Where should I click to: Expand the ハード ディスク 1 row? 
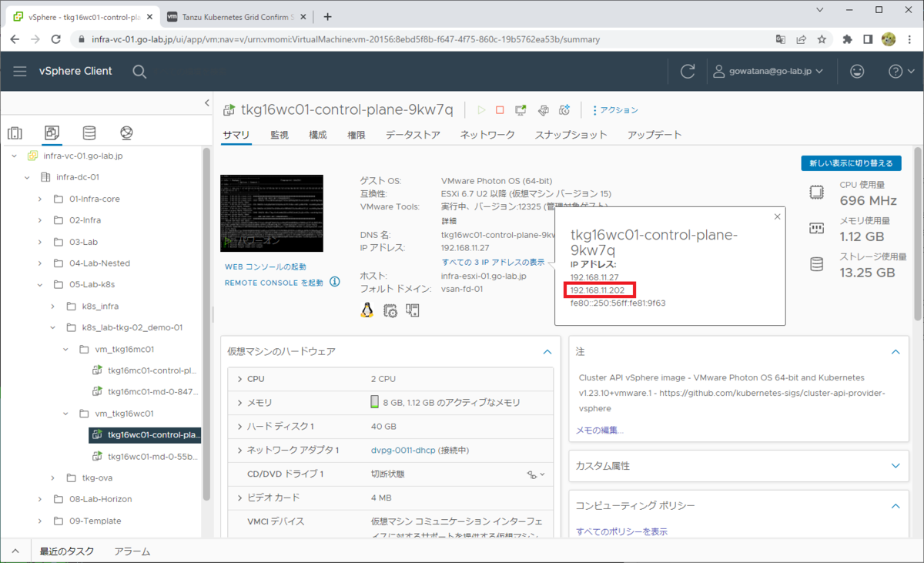pos(239,427)
